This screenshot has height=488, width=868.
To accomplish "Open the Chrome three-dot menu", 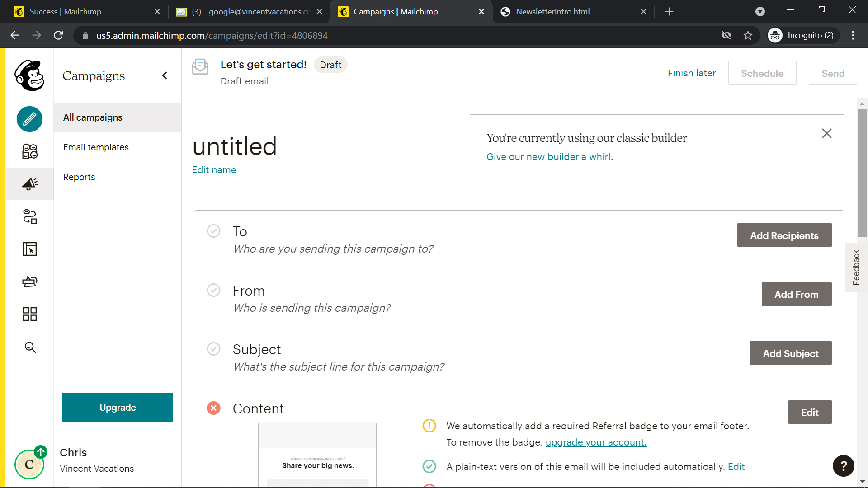I will coord(853,35).
